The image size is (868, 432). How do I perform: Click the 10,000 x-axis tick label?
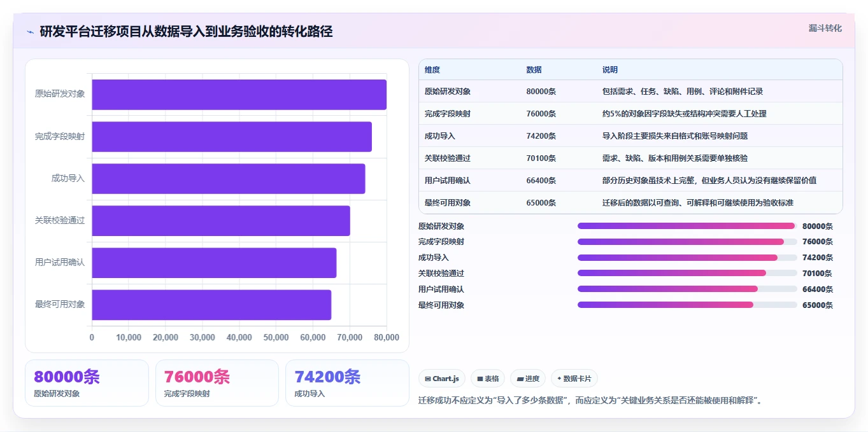129,337
